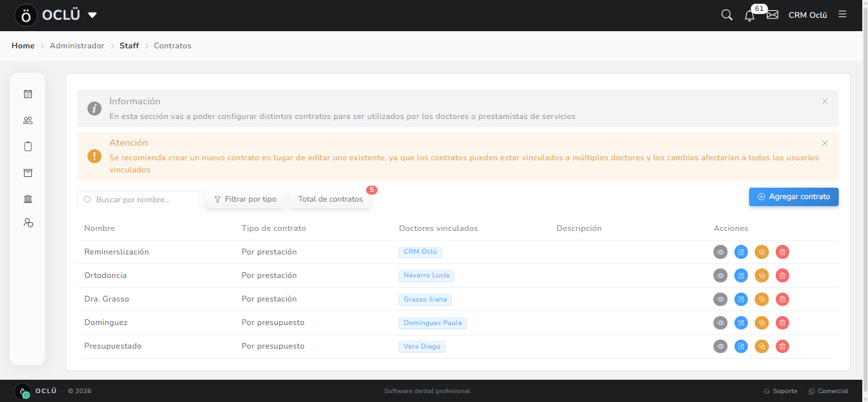Click the CRM Oclü doctor tag
This screenshot has width=868, height=402.
pyautogui.click(x=420, y=252)
